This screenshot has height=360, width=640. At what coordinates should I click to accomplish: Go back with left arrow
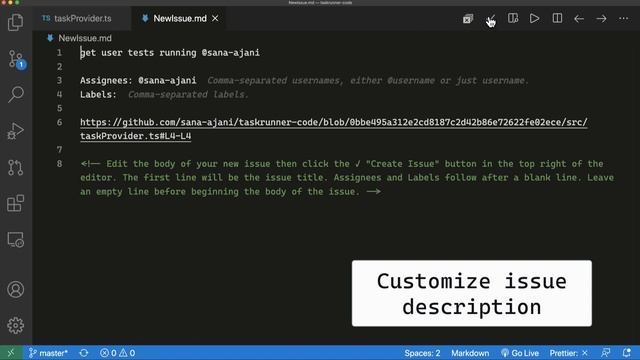[x=579, y=19]
